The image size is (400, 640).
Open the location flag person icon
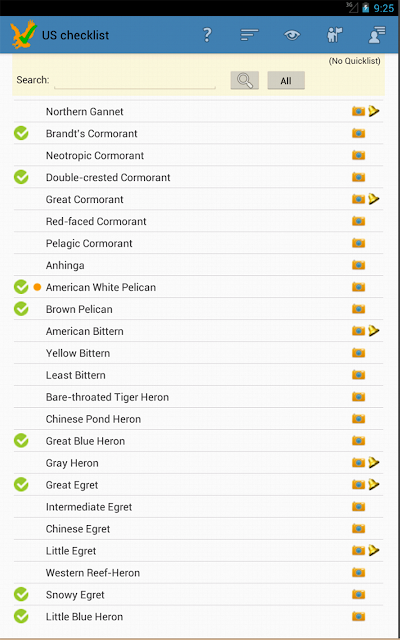(x=335, y=35)
